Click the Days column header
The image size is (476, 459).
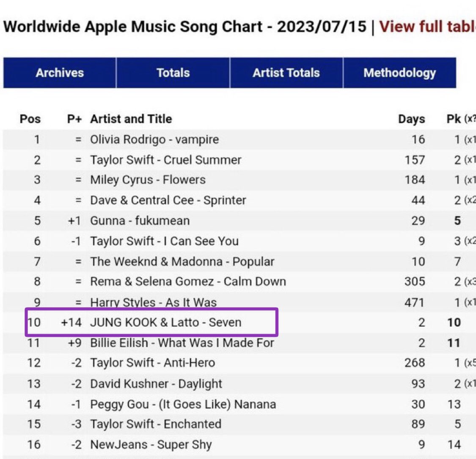[411, 119]
